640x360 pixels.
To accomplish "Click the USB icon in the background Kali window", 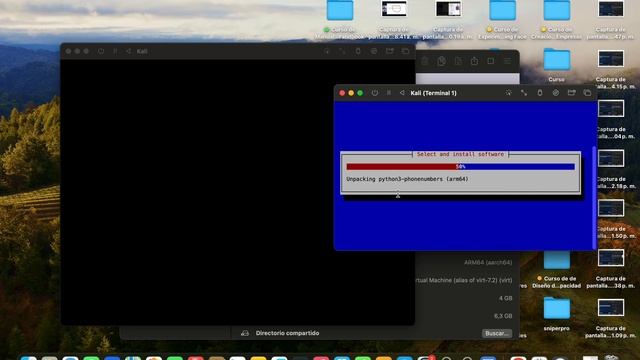I will pyautogui.click(x=358, y=51).
